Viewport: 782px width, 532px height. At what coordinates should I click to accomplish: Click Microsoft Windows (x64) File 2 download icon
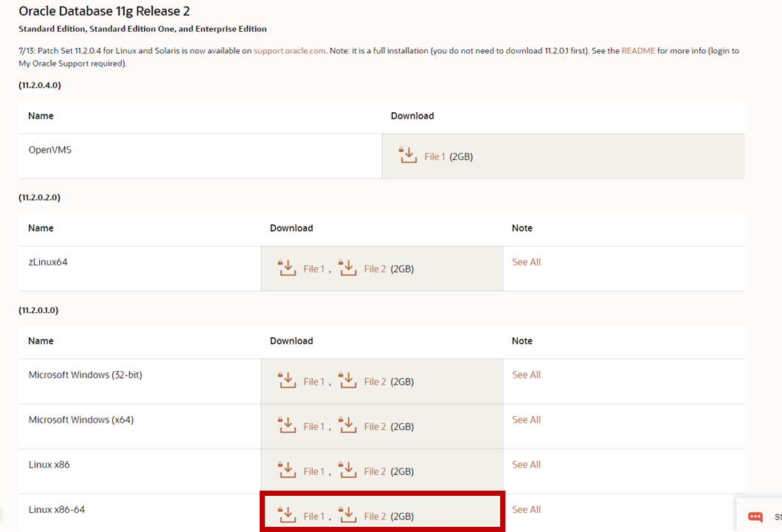tap(347, 425)
